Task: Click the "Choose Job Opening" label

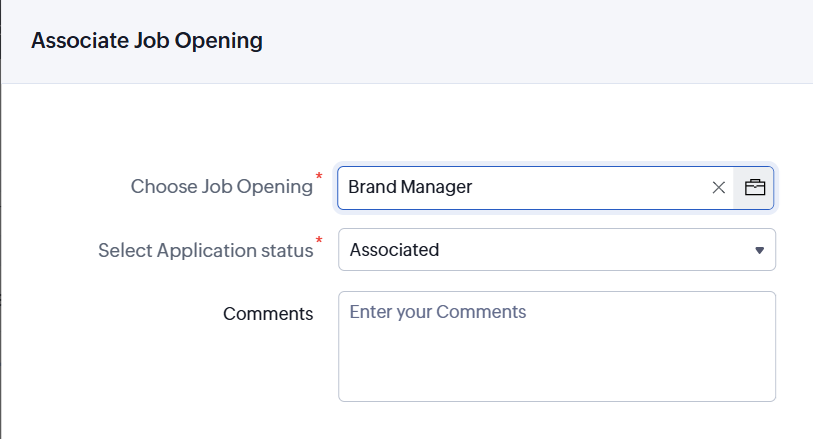Action: (221, 187)
